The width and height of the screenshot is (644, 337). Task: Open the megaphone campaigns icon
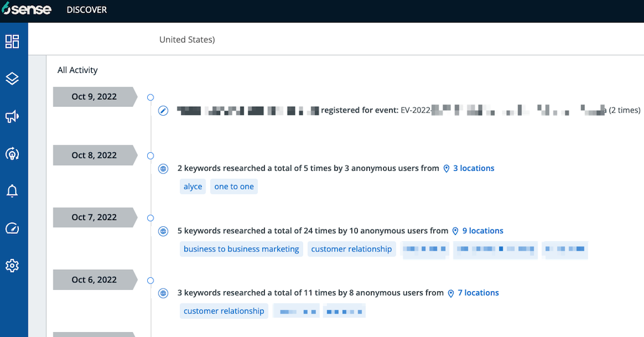(13, 116)
